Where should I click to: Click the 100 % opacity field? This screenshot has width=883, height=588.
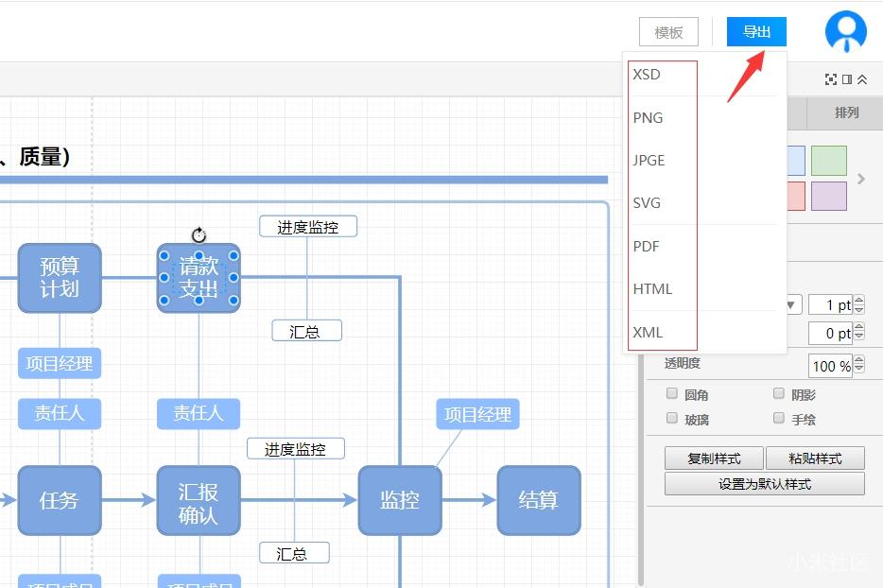pyautogui.click(x=830, y=366)
